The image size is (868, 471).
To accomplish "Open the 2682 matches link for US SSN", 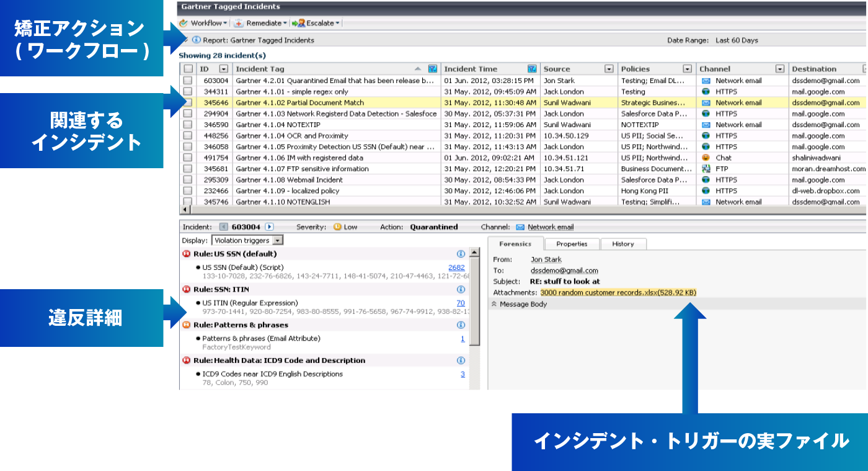I will coord(456,267).
